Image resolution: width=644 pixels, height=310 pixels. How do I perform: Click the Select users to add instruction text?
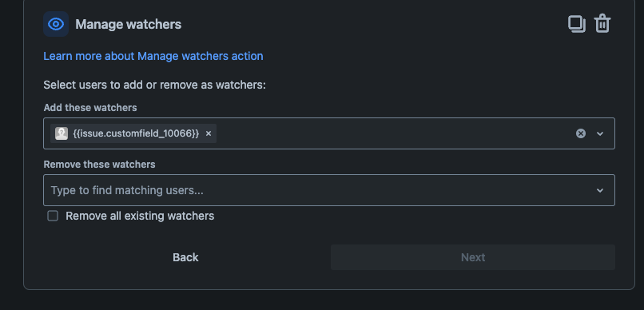[x=155, y=85]
